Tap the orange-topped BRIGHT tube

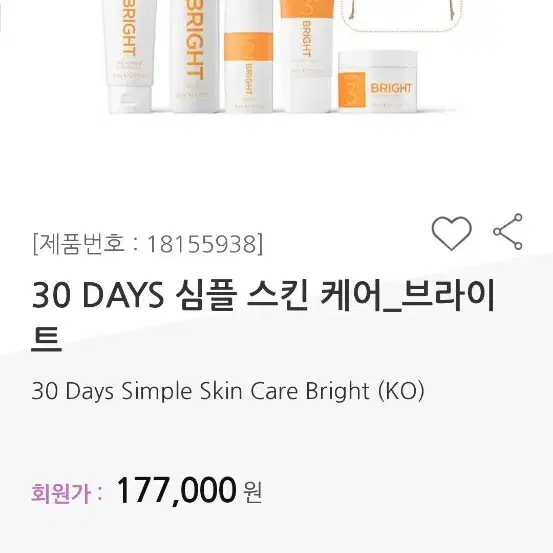[x=307, y=56]
